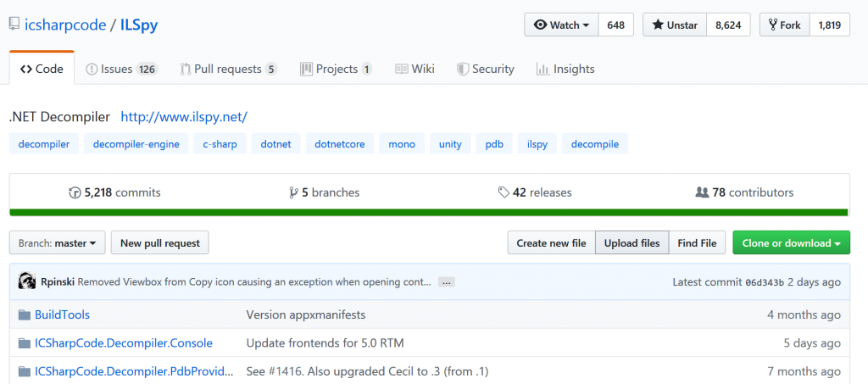Viewport: 868px width, 384px height.
Task: View the 5,218 commits history
Action: coord(114,192)
